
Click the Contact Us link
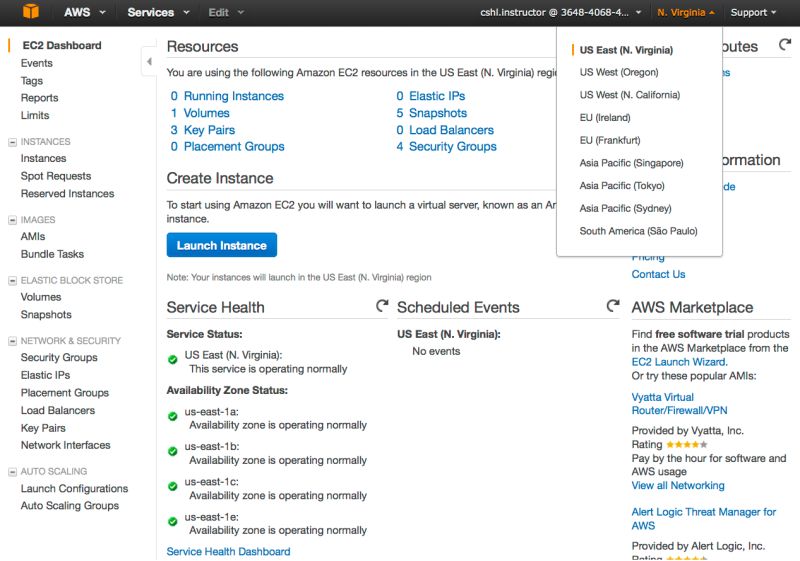pyautogui.click(x=658, y=274)
